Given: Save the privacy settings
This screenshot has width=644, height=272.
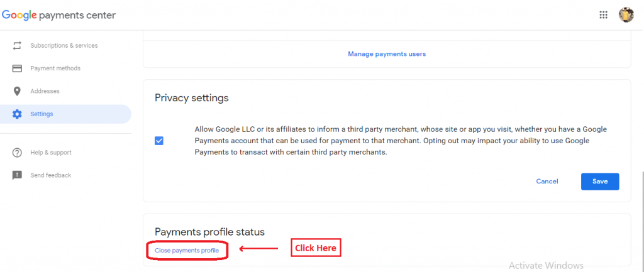Looking at the screenshot, I should pos(600,182).
